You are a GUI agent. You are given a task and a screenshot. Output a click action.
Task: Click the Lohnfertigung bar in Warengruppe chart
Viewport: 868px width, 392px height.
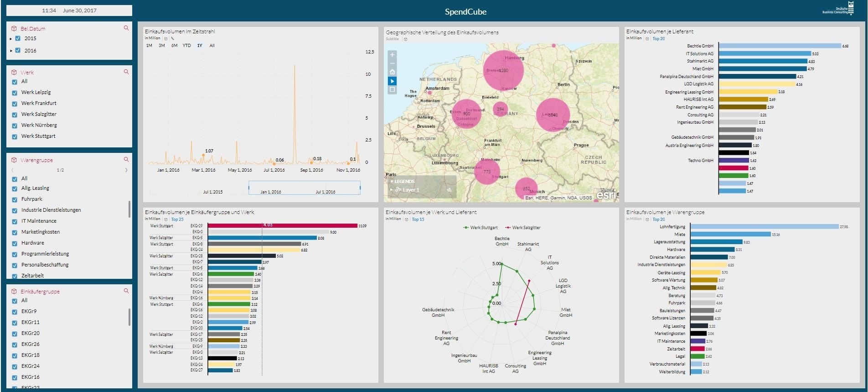765,226
